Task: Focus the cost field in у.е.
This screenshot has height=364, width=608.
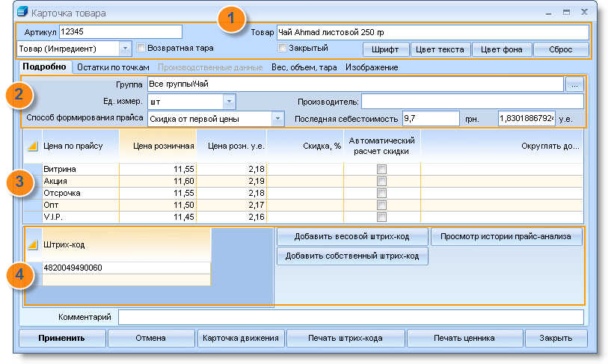Action: point(526,118)
